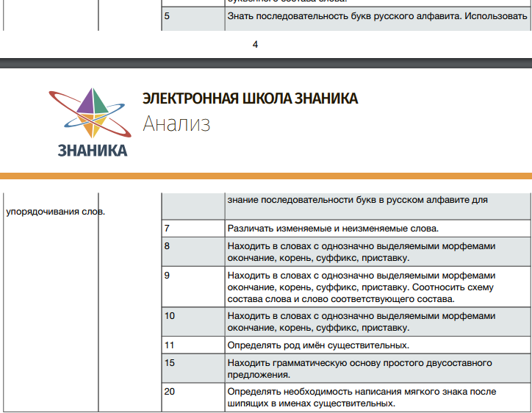Image resolution: width=532 pixels, height=413 pixels.
Task: Click 'упорядочивания слов.' text
Action: [56, 212]
